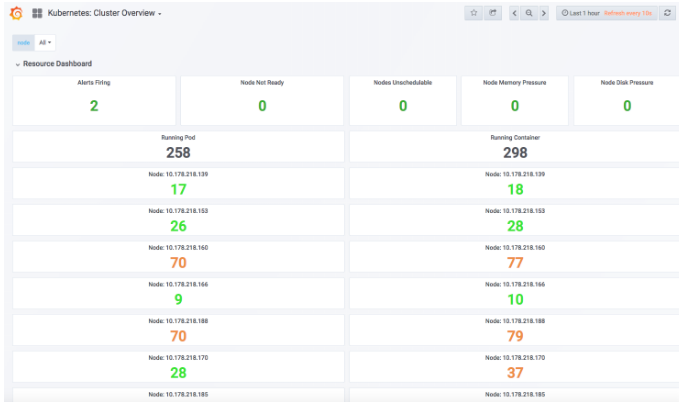Click pod count 28 for node 10.178.218.170

tap(178, 373)
